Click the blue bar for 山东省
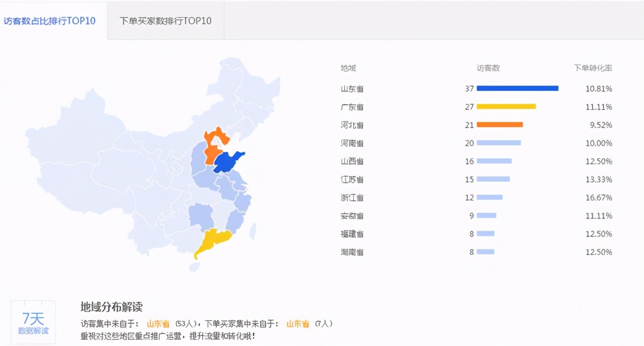This screenshot has height=346, width=644. pos(517,88)
